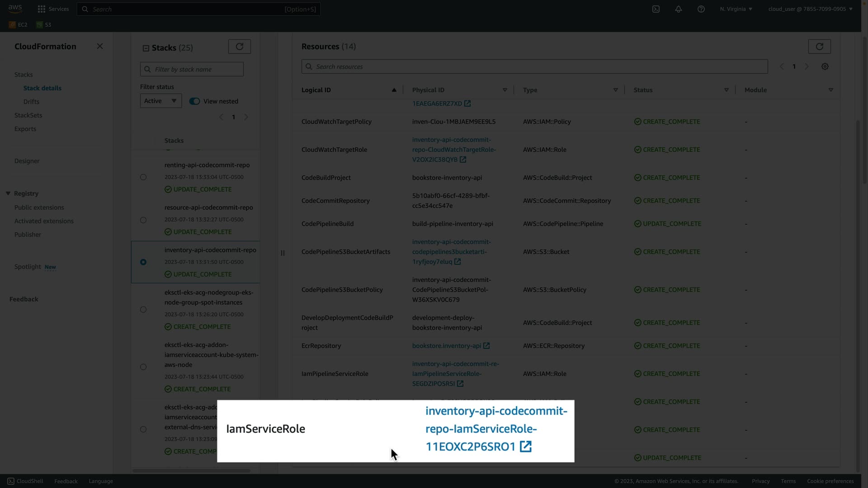Image resolution: width=868 pixels, height=488 pixels.
Task: Open StackSets in side navigation
Action: point(28,115)
